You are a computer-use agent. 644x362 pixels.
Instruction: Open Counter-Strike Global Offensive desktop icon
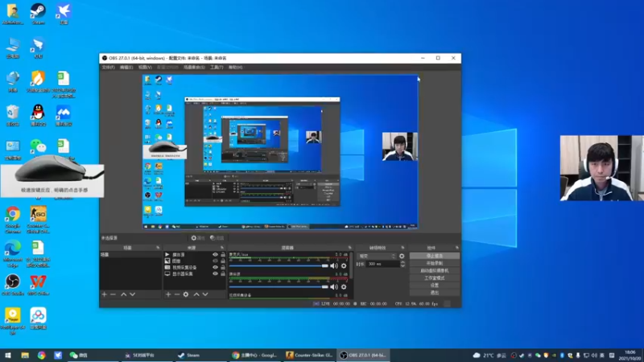[38, 219]
